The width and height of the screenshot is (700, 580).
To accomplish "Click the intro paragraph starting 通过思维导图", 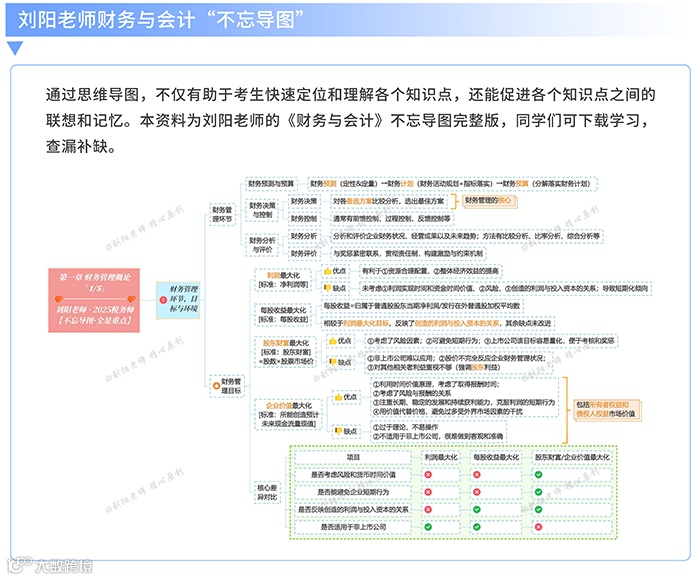I will (350, 120).
